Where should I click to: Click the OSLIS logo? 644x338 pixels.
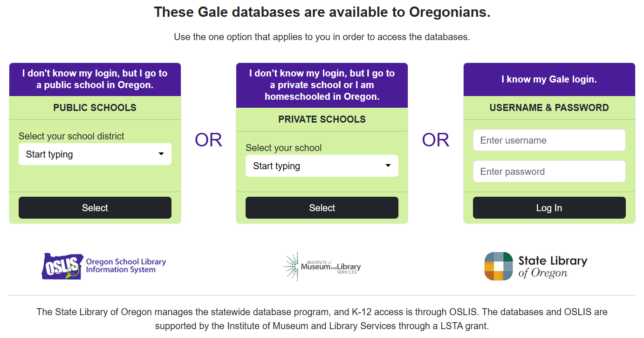click(103, 266)
